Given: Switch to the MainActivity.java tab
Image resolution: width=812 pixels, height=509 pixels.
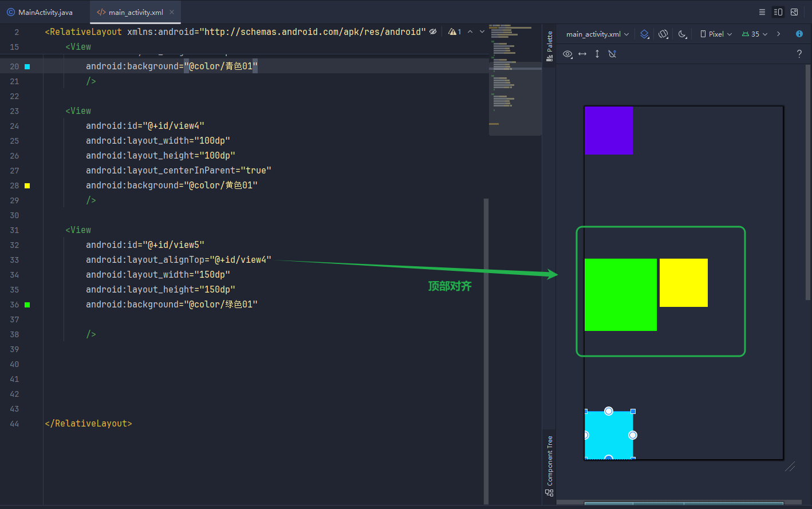Looking at the screenshot, I should (40, 12).
